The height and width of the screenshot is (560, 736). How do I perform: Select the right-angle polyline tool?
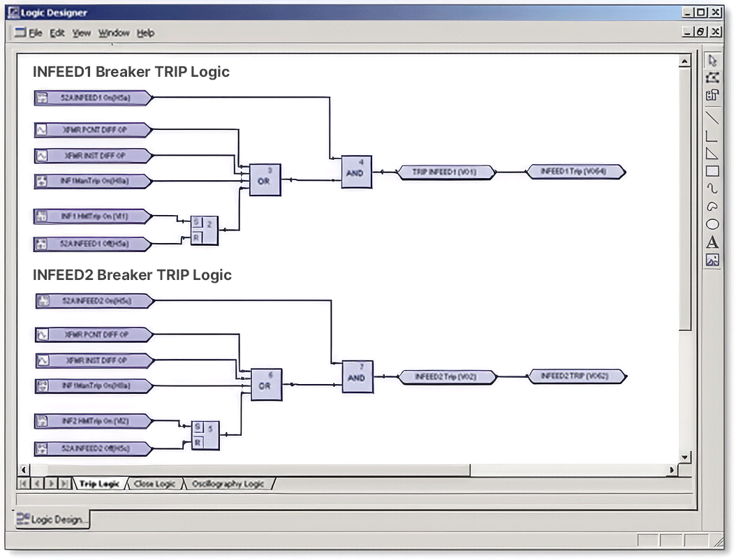(712, 136)
